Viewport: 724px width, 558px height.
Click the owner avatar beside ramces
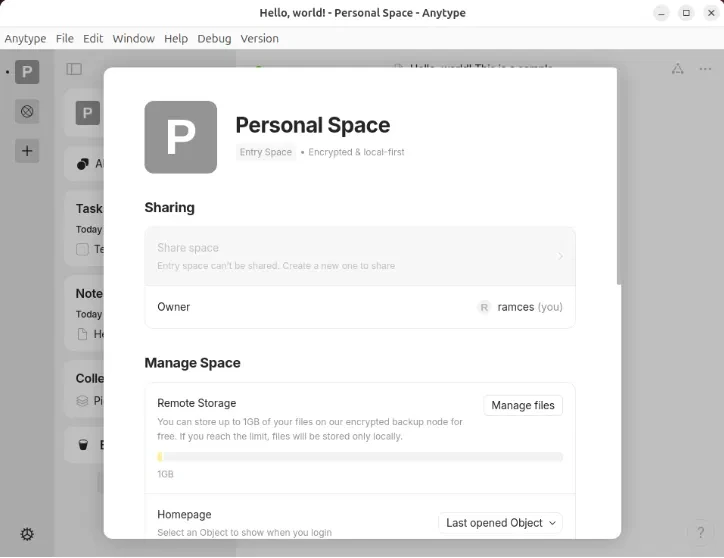click(484, 307)
